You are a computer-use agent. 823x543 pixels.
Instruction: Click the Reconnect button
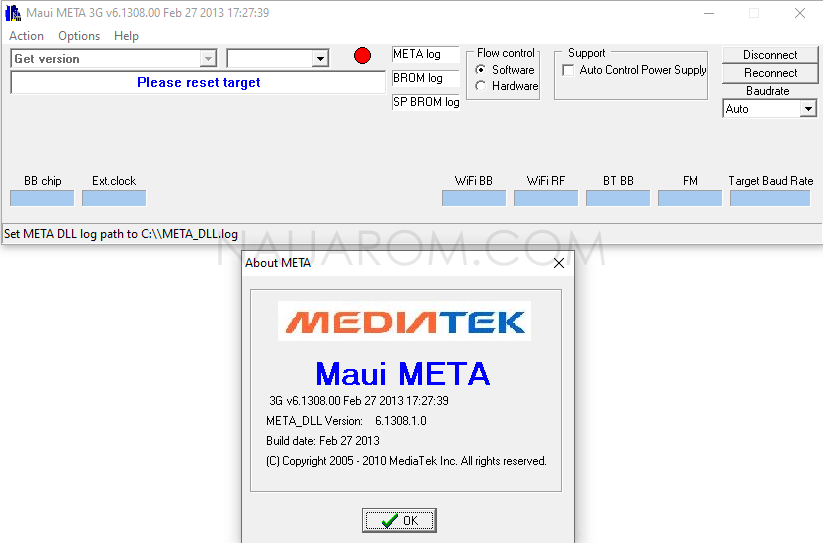click(770, 73)
